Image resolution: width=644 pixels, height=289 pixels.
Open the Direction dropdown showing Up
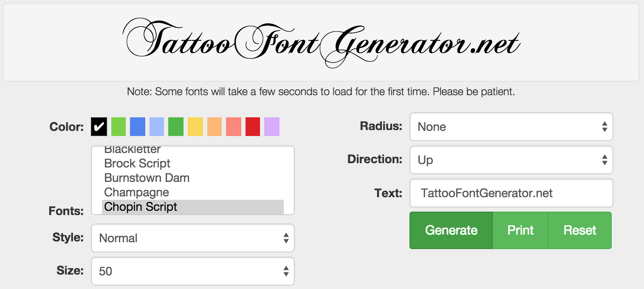click(511, 160)
